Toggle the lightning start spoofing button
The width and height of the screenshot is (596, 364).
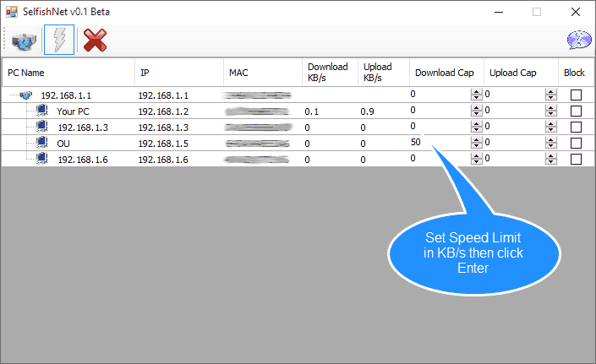(59, 40)
